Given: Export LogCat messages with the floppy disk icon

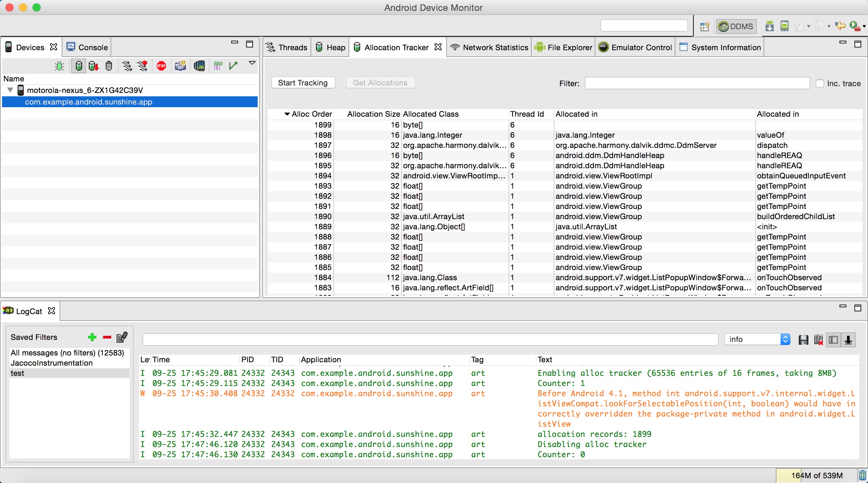Looking at the screenshot, I should tap(803, 340).
